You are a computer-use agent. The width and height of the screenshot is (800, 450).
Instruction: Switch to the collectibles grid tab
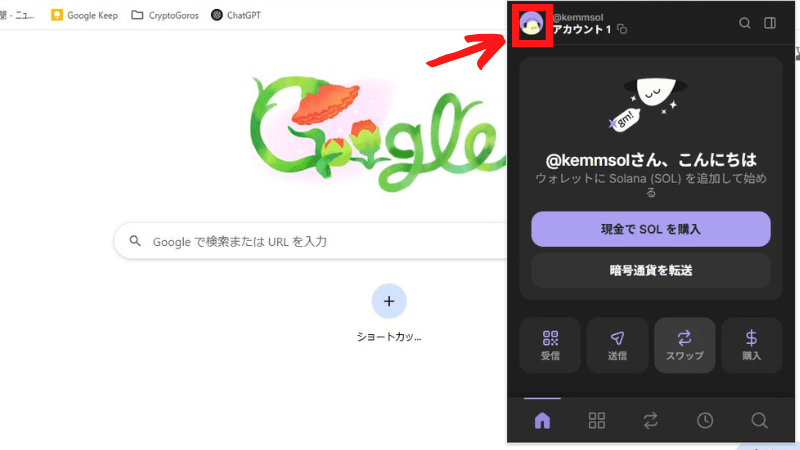(596, 420)
